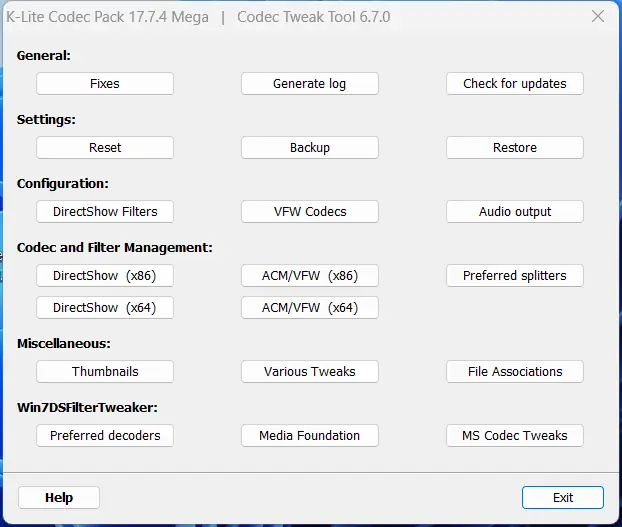622x527 pixels.
Task: Open Audio output configuration
Action: 515,212
